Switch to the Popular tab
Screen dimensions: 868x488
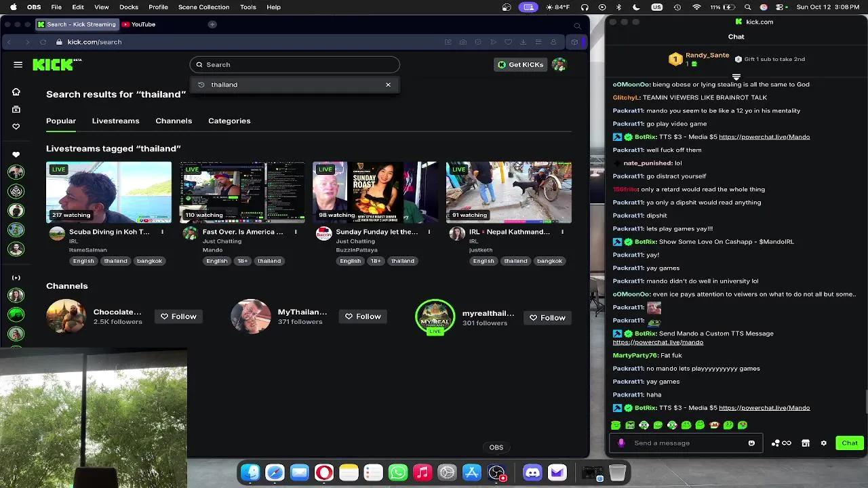(61, 121)
